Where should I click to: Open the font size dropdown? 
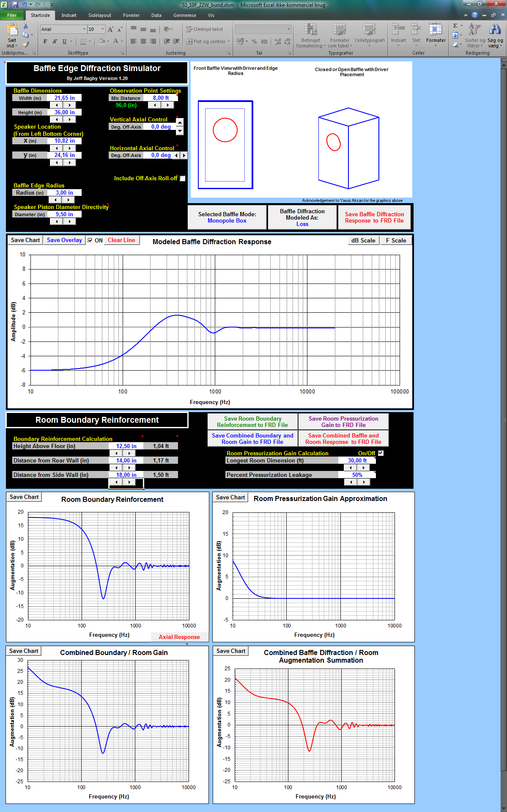point(102,29)
